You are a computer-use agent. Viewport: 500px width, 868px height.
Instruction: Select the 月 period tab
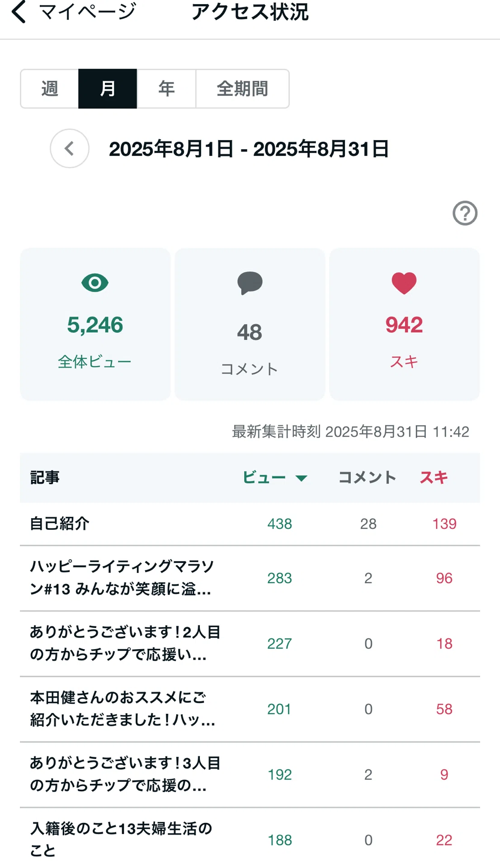pos(108,89)
